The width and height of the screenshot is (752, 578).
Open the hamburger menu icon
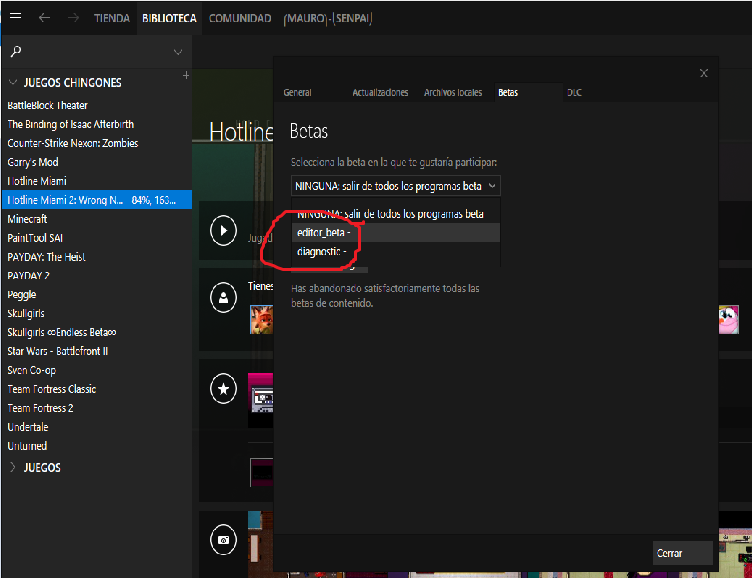click(15, 16)
